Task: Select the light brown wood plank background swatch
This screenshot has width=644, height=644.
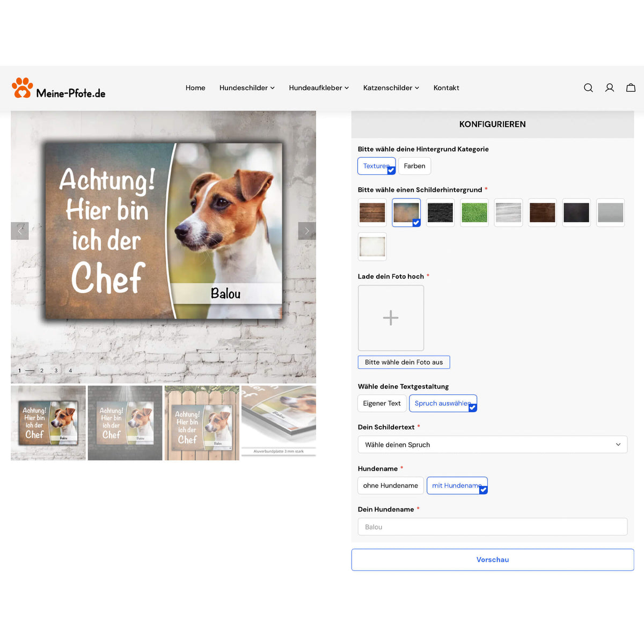Action: pyautogui.click(x=372, y=213)
